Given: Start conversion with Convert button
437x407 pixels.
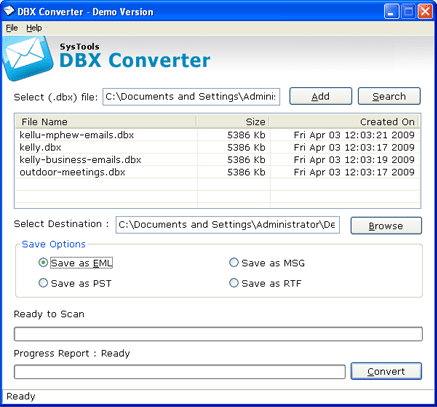Looking at the screenshot, I should [386, 371].
